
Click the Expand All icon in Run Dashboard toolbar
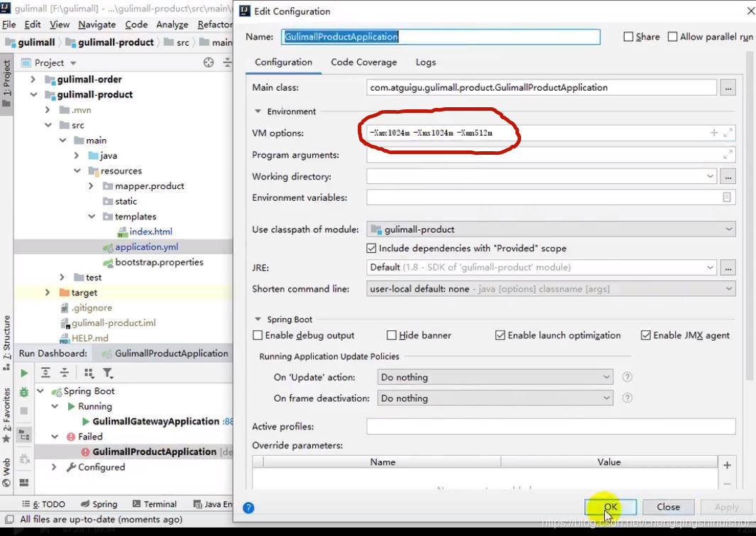point(46,373)
